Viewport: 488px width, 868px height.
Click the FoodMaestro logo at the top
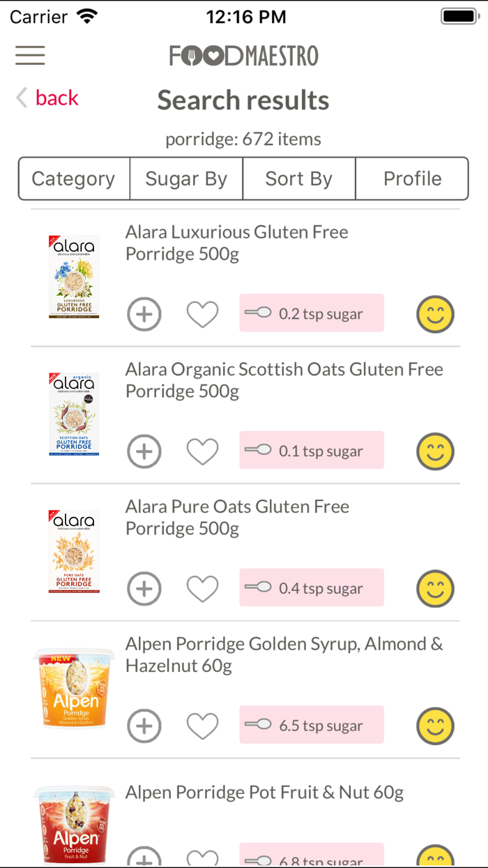pos(243,56)
